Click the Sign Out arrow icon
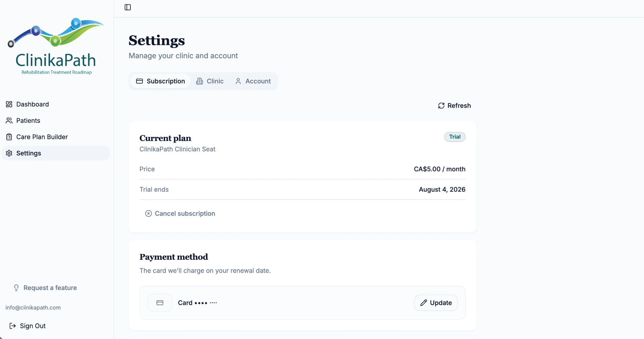The width and height of the screenshot is (644, 339). 12,326
